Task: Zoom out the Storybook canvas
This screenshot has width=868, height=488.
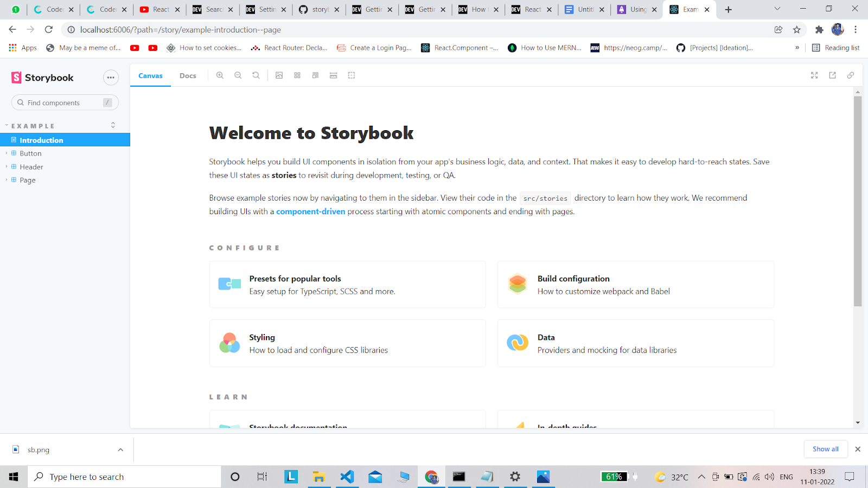Action: click(238, 75)
